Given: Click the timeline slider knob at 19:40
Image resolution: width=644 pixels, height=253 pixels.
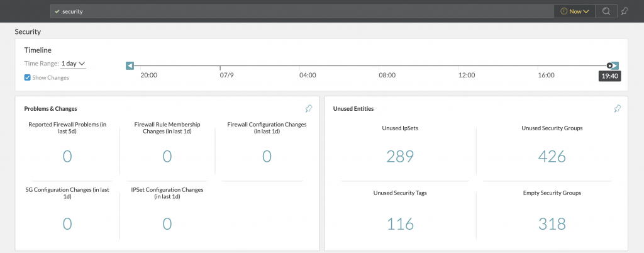Looking at the screenshot, I should click(609, 65).
